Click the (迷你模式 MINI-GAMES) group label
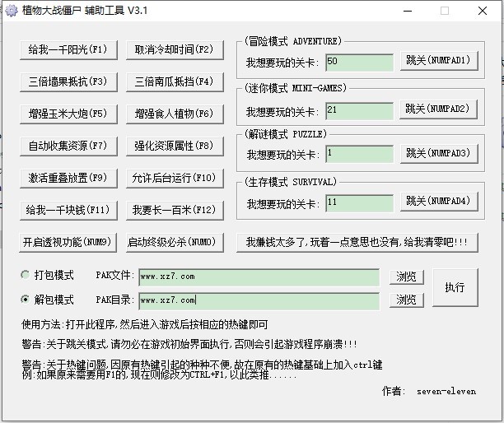The height and width of the screenshot is (423, 504). [x=296, y=88]
